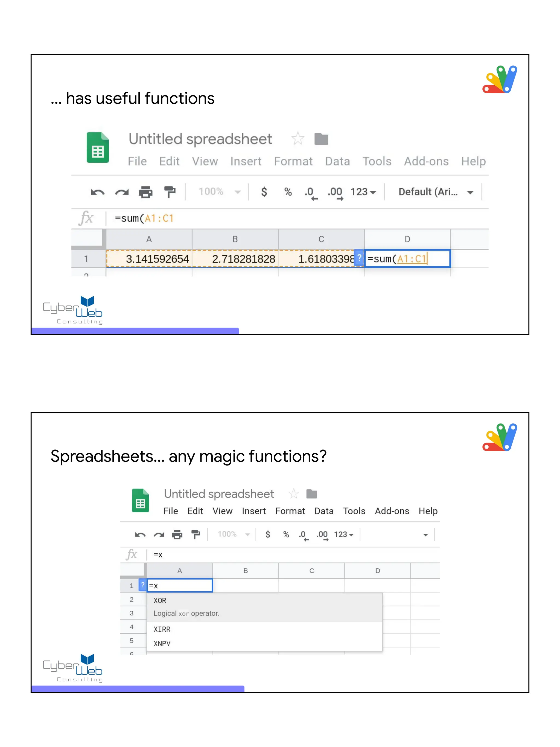
Task: Open the Edit menu in the bottom slide
Action: click(195, 511)
